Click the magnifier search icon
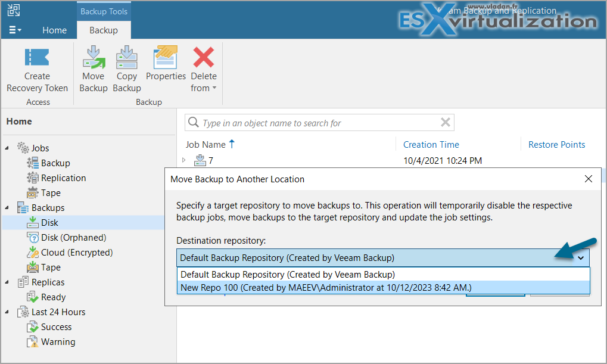 click(x=193, y=122)
